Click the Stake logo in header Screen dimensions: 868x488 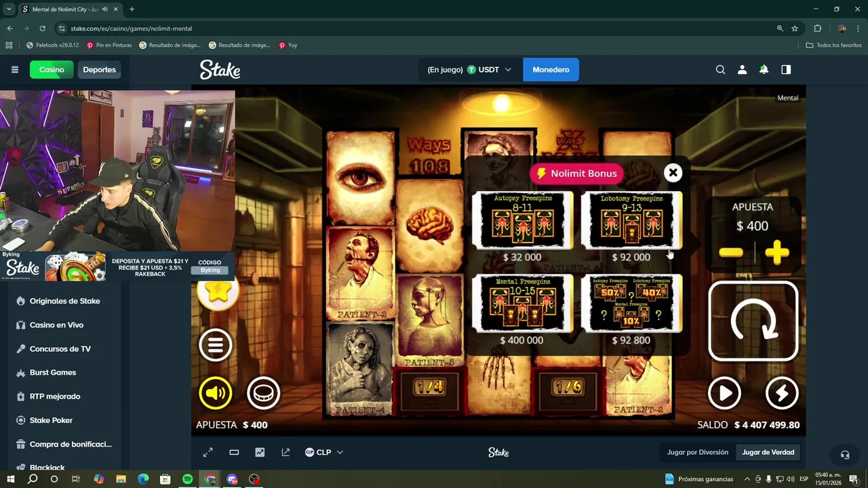point(220,70)
